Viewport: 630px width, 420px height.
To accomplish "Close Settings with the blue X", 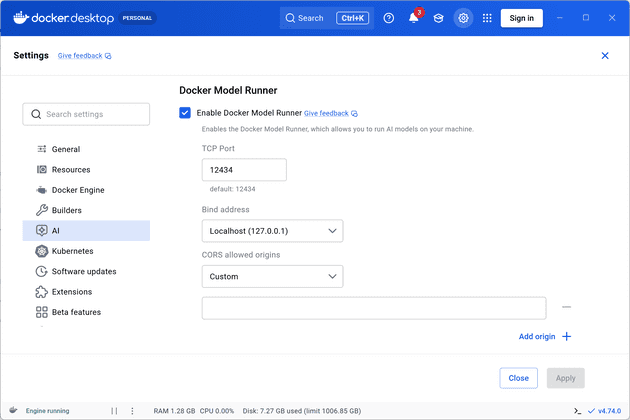I will tap(605, 55).
